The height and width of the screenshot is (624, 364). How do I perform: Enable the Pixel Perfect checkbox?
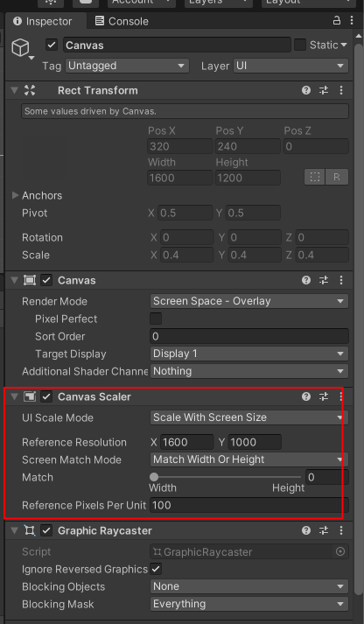[x=156, y=319]
